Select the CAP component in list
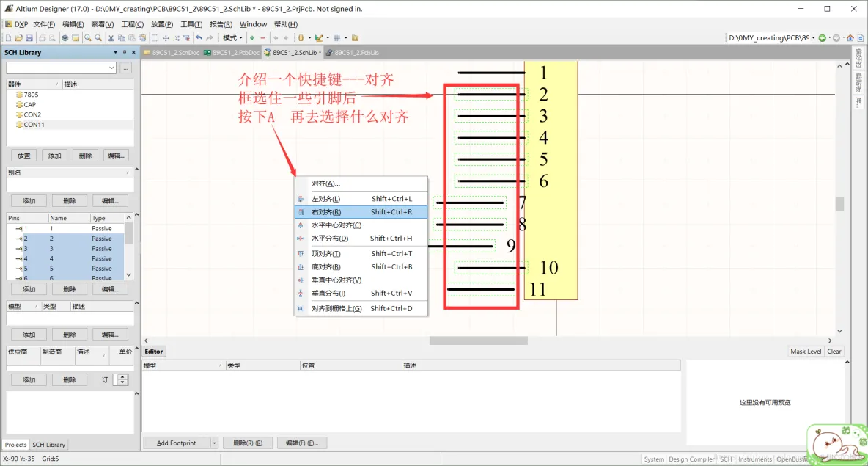868x466 pixels. click(70, 105)
